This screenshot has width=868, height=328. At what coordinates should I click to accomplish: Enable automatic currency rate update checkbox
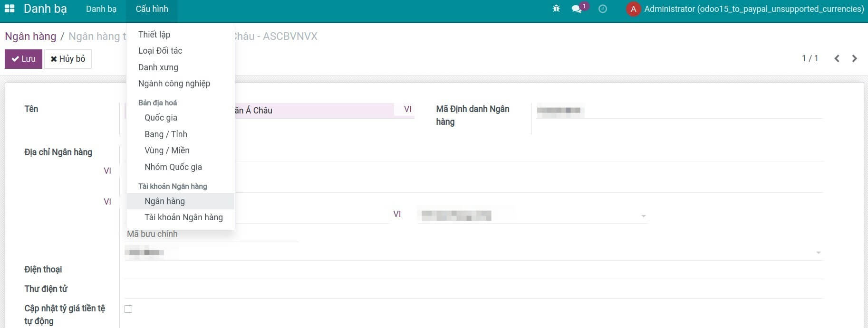[128, 309]
